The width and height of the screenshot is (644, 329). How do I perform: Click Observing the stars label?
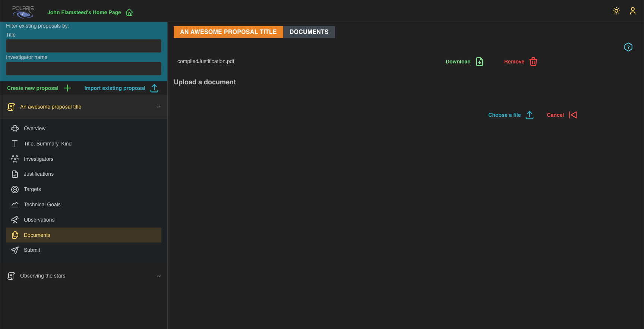(x=43, y=276)
